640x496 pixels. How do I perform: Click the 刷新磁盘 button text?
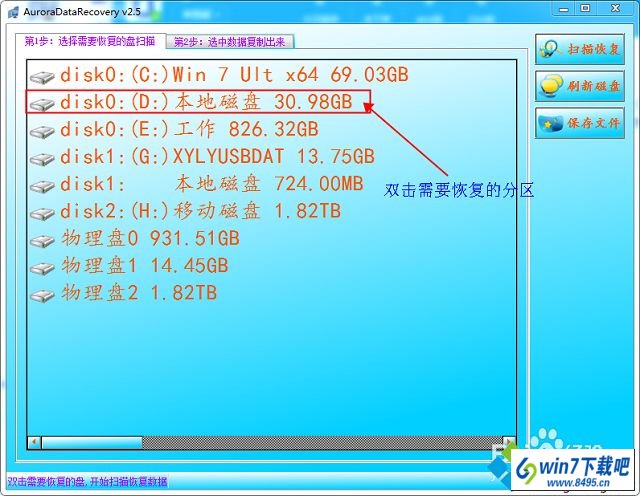(x=594, y=86)
